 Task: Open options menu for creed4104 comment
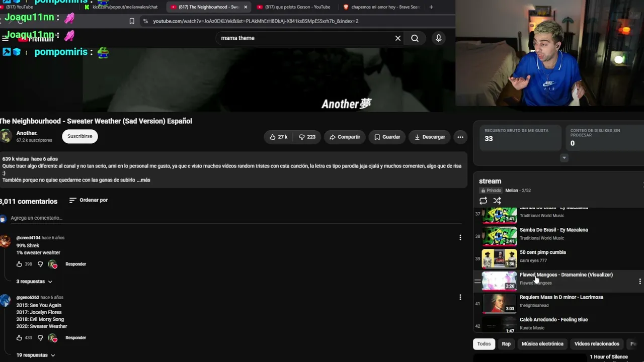[460, 238]
